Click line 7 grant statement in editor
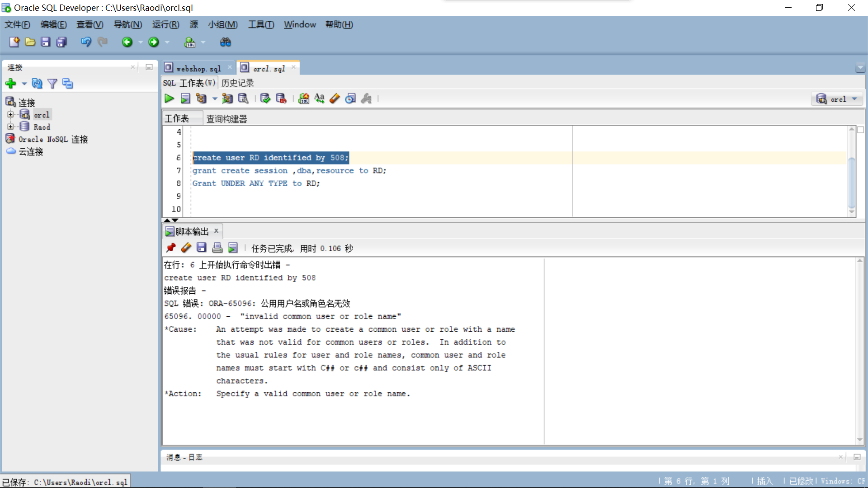Screen dimensions: 868x488 [289, 170]
